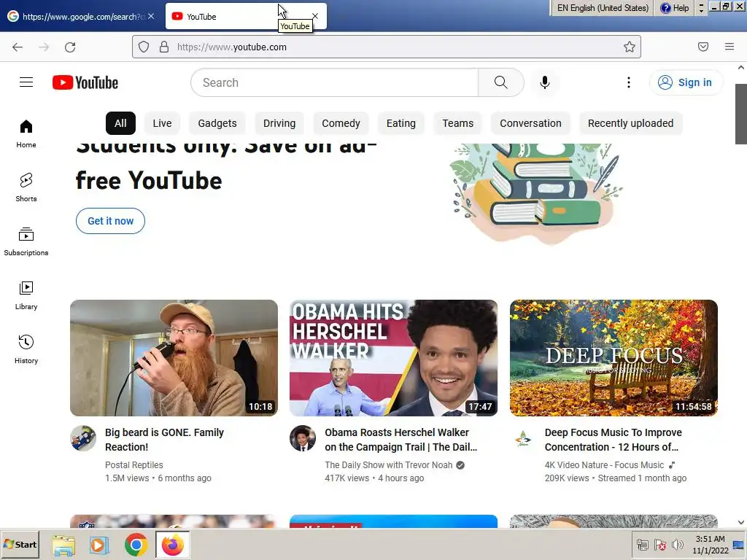Open file explorer from the taskbar
Image resolution: width=747 pixels, height=560 pixels.
[63, 544]
